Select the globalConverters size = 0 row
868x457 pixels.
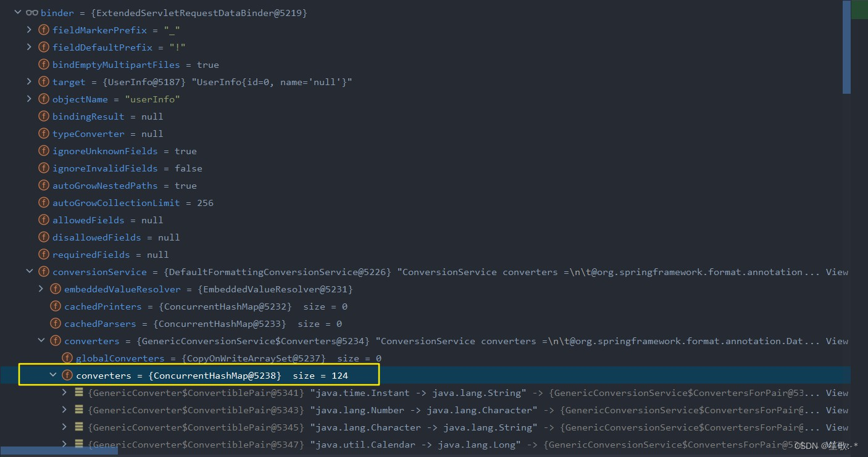tap(425, 358)
